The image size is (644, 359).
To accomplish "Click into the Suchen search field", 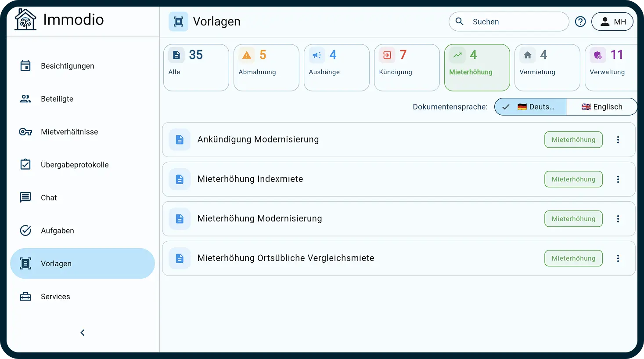I will pyautogui.click(x=509, y=22).
